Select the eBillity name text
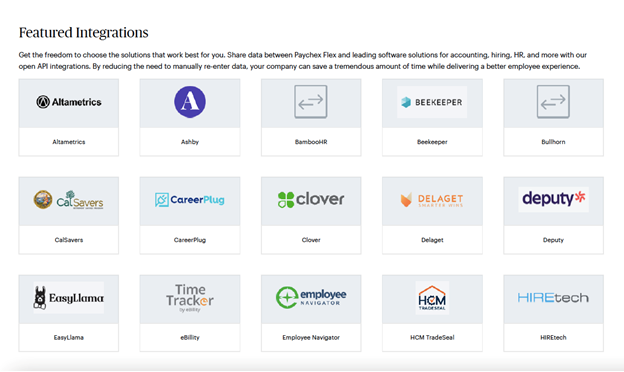This screenshot has height=372, width=624. (x=190, y=337)
